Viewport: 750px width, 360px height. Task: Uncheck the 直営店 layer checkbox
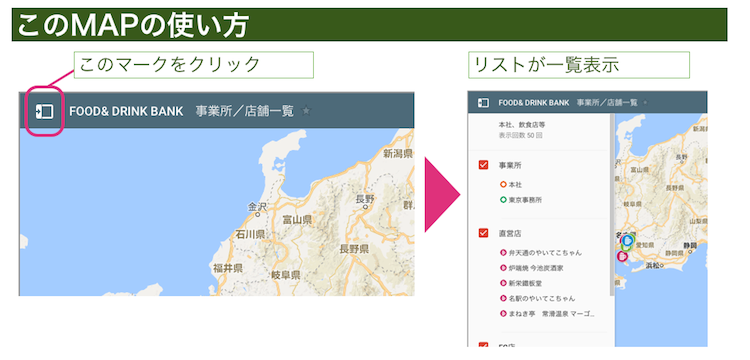pyautogui.click(x=483, y=233)
